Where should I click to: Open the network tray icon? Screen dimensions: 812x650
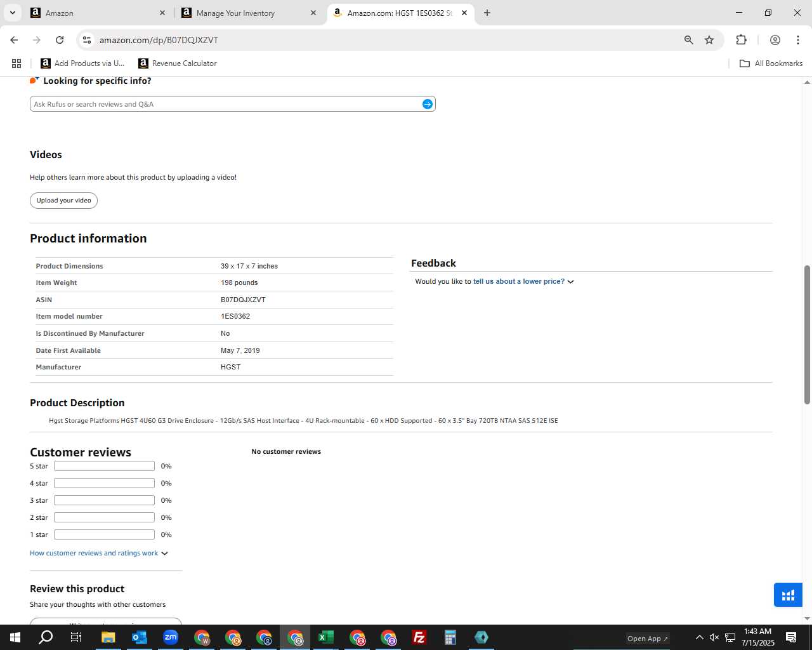(x=730, y=637)
